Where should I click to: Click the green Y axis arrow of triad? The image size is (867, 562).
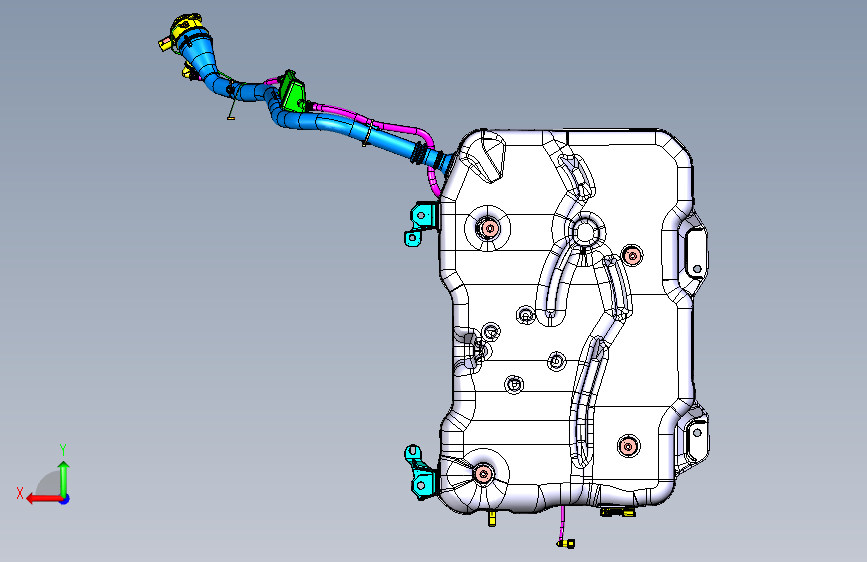[x=64, y=478]
